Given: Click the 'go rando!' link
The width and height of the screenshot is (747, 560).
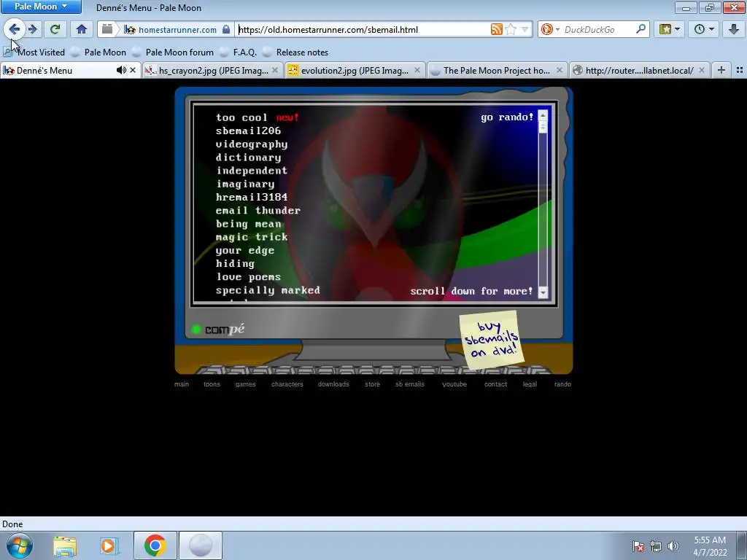Looking at the screenshot, I should click(x=507, y=117).
